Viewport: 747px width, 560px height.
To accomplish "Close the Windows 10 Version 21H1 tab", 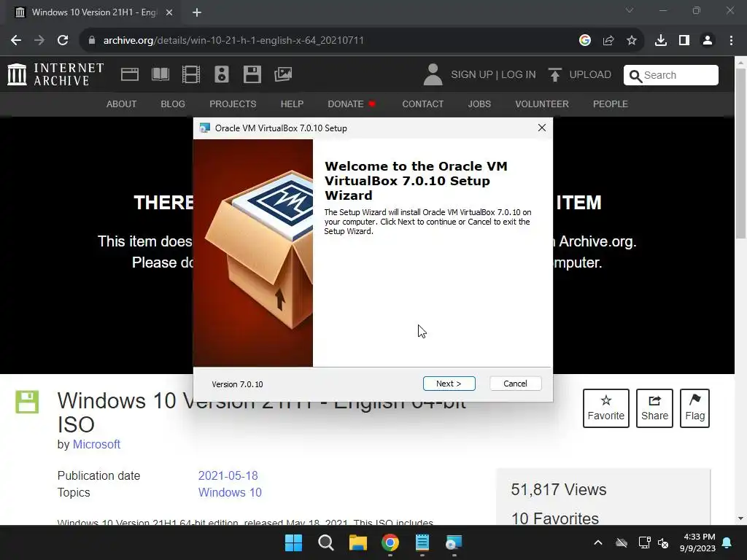I will 169,12.
